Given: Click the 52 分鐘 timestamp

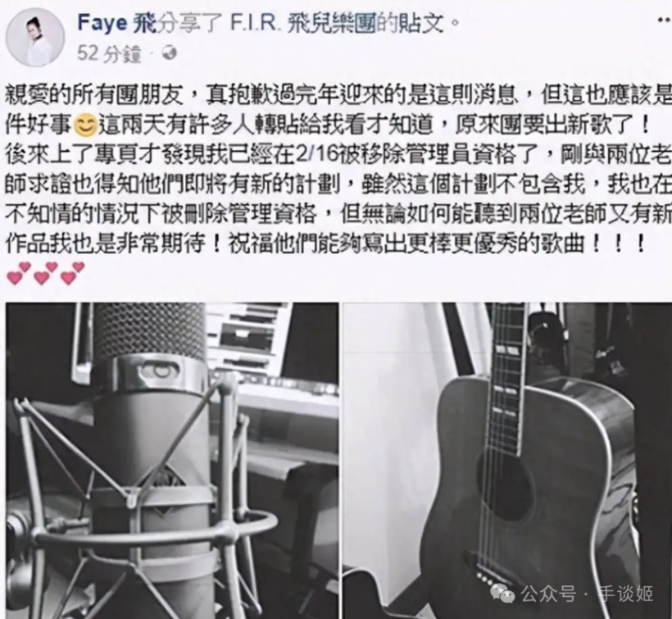Looking at the screenshot, I should point(109,53).
